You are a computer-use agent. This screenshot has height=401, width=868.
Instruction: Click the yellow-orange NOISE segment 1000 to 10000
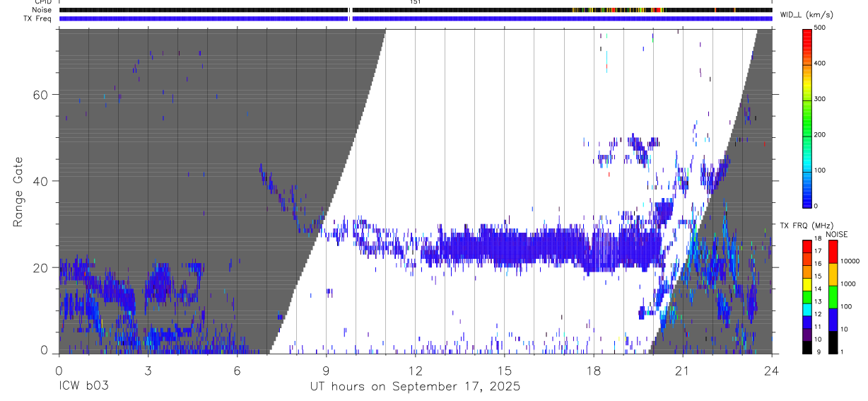(x=832, y=273)
